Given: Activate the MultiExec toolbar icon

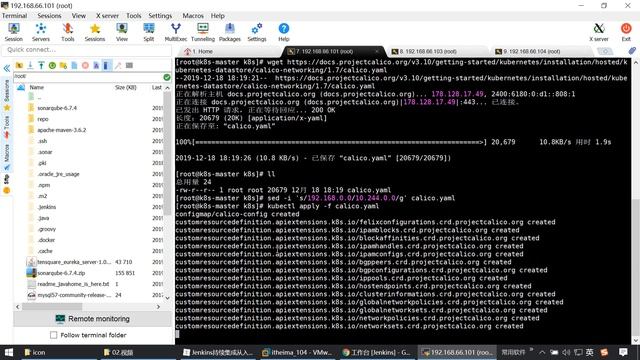Looking at the screenshot, I should (x=176, y=32).
